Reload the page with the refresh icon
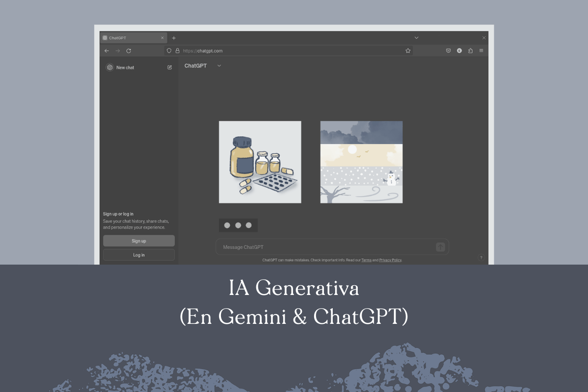Image resolution: width=588 pixels, height=392 pixels. tap(128, 50)
